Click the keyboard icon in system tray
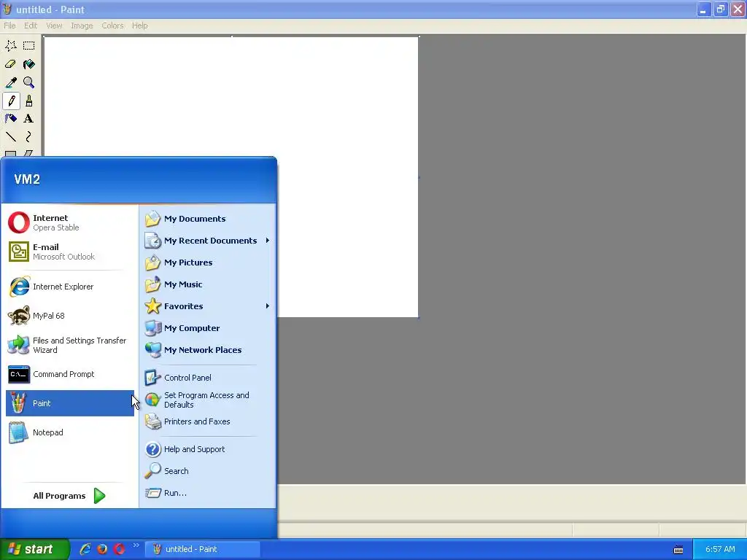 coord(678,550)
